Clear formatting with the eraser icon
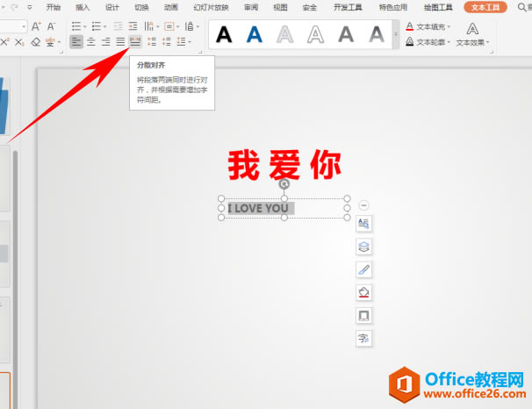Viewport: 532px width, 409px height. [x=36, y=42]
